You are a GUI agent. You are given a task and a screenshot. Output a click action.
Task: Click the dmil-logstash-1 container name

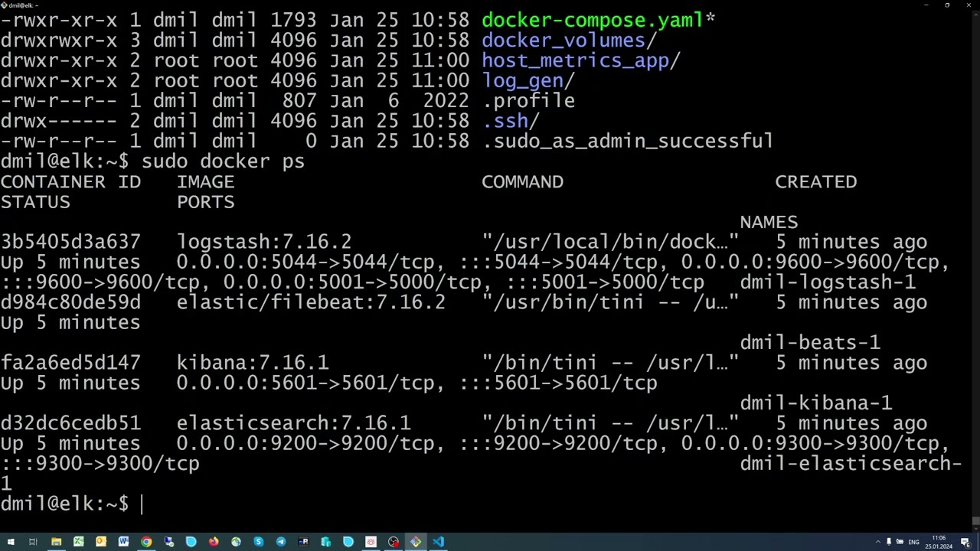pyautogui.click(x=828, y=282)
